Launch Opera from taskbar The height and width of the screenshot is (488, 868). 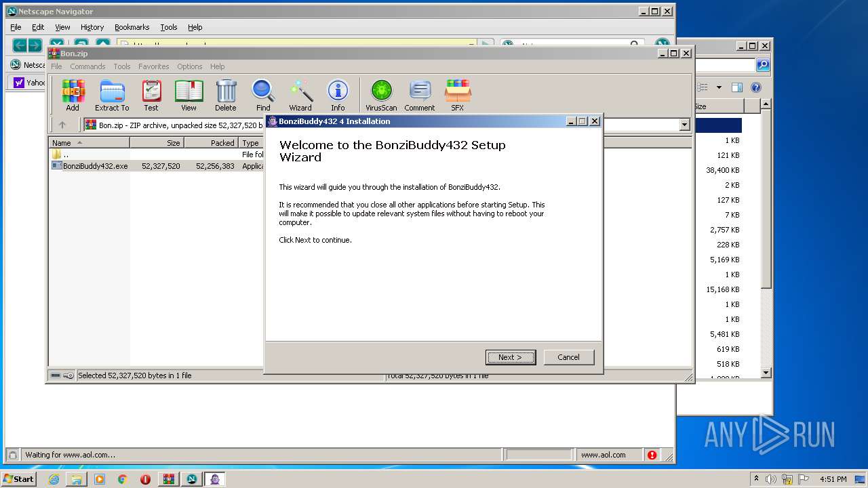pyautogui.click(x=145, y=479)
